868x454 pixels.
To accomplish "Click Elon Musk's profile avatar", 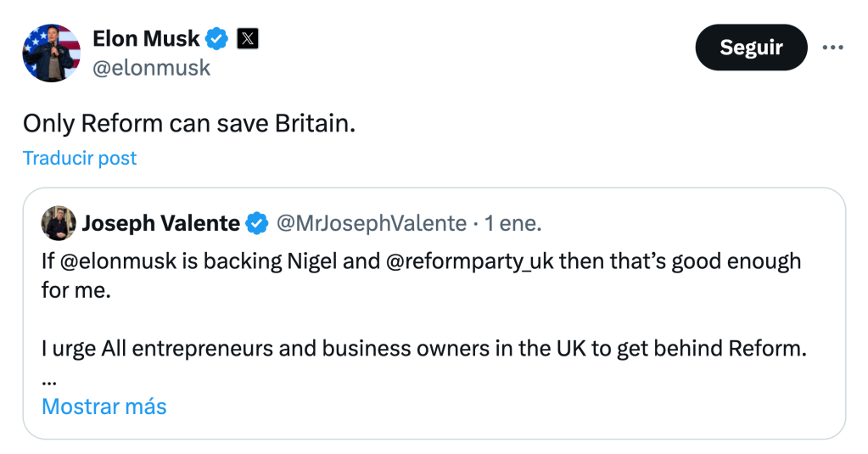I will pos(50,53).
